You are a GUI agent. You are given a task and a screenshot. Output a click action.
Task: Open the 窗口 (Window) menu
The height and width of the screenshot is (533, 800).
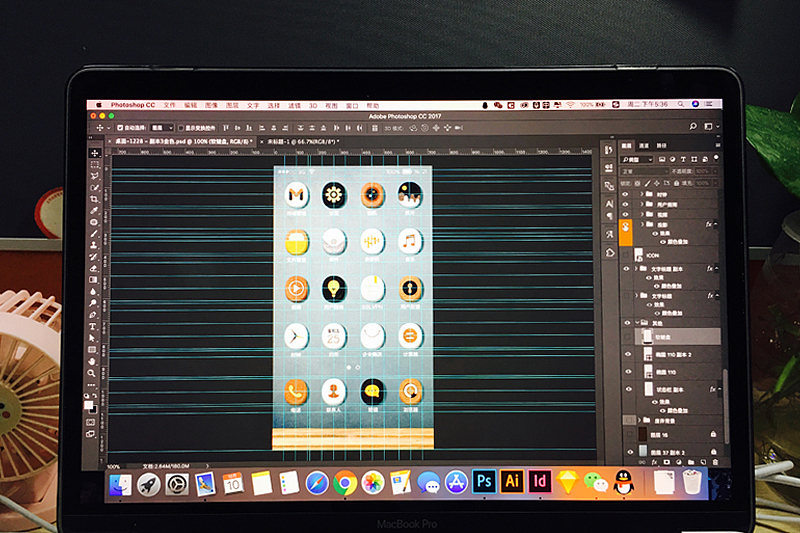coord(352,106)
